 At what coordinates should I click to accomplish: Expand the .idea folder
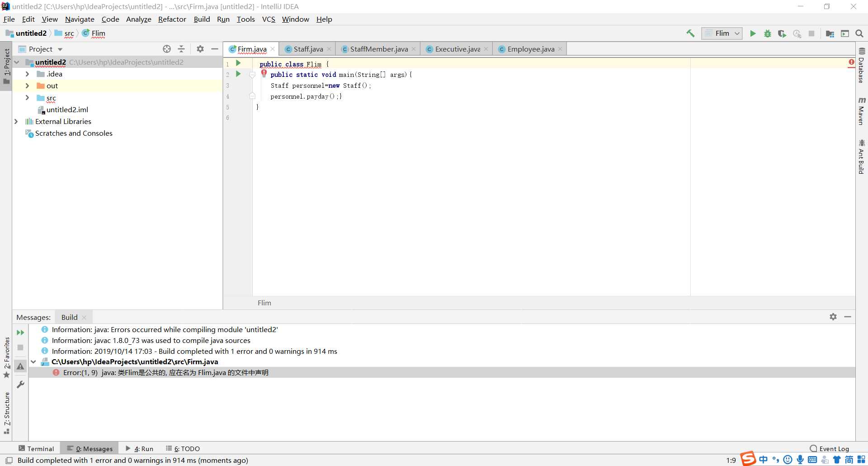[27, 74]
